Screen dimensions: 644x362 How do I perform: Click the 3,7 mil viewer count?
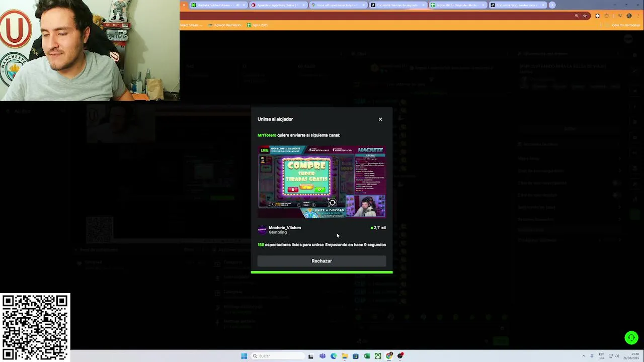coord(378,228)
